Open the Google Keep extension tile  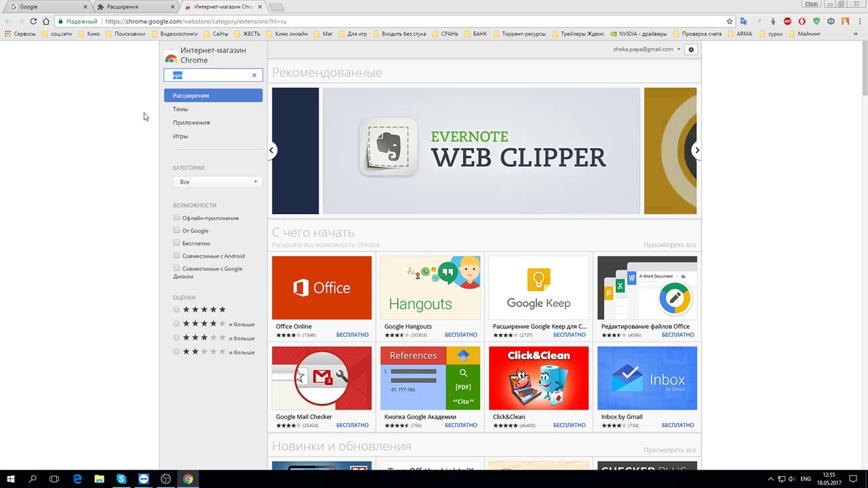(539, 298)
